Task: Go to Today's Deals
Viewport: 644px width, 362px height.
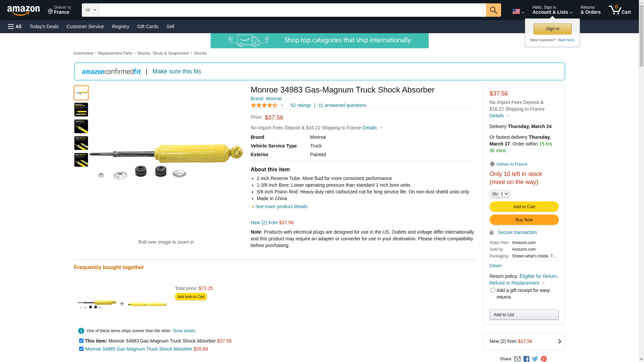Action: click(x=44, y=26)
